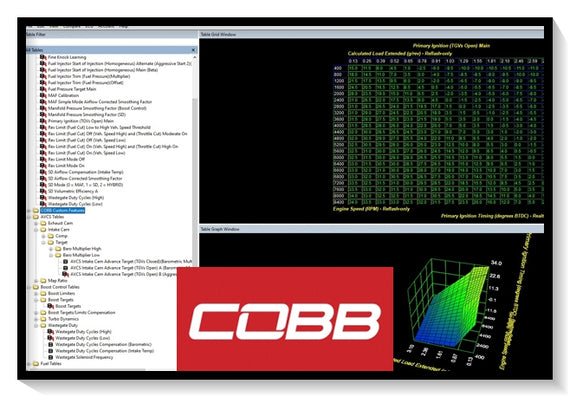Image resolution: width=570 pixels, height=397 pixels.
Task: Click the tables list vertical scrollbar
Action: pyautogui.click(x=195, y=212)
